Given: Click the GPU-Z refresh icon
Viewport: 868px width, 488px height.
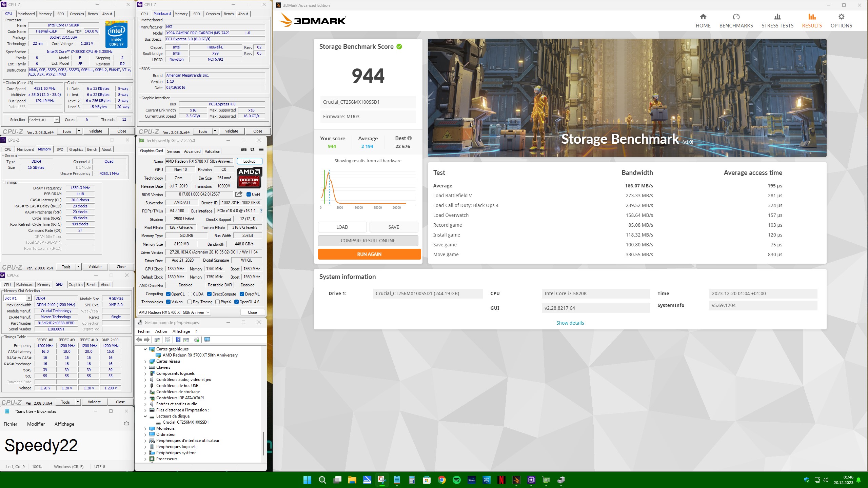Looking at the screenshot, I should coord(252,149).
